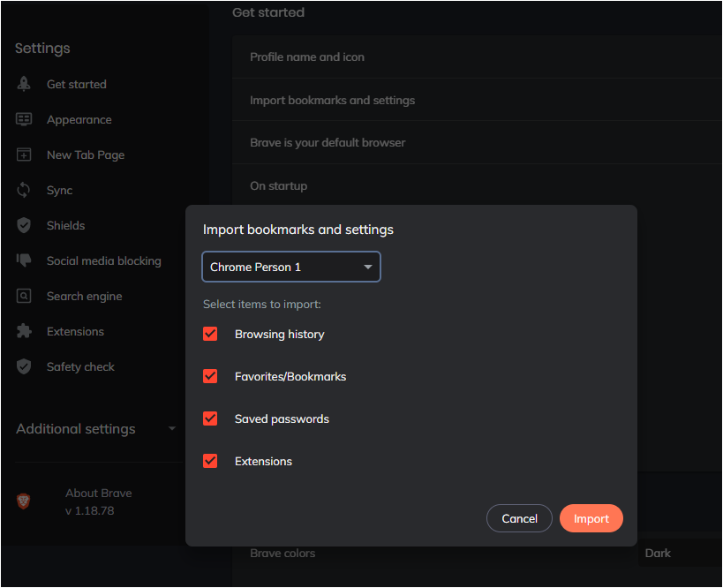
Task: Cancel the import dialog
Action: click(x=519, y=518)
